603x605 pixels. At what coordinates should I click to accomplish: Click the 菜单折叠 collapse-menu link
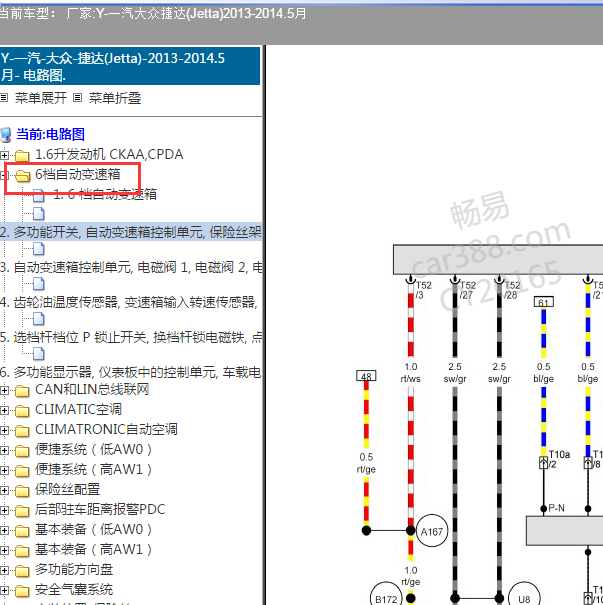click(115, 98)
